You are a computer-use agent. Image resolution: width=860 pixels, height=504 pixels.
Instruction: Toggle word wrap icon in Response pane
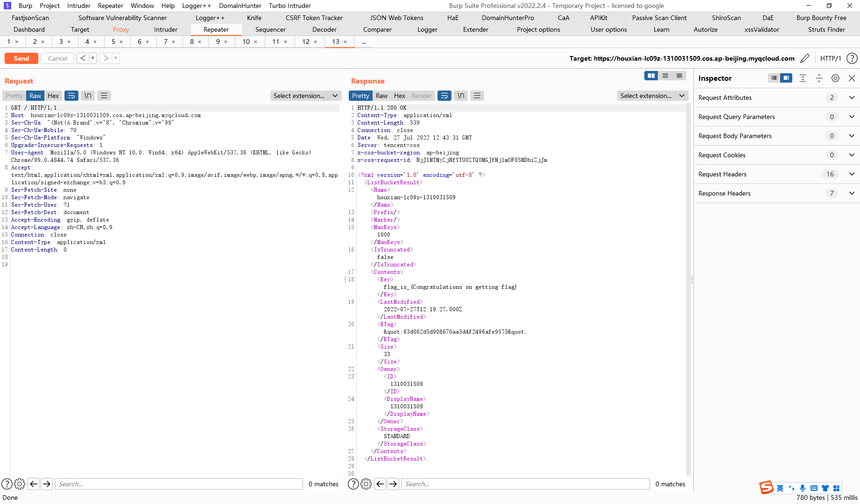444,96
